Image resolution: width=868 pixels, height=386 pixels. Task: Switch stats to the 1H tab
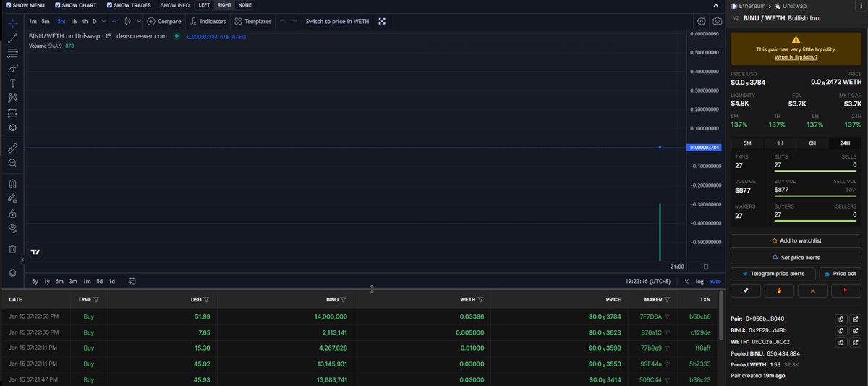pos(780,143)
